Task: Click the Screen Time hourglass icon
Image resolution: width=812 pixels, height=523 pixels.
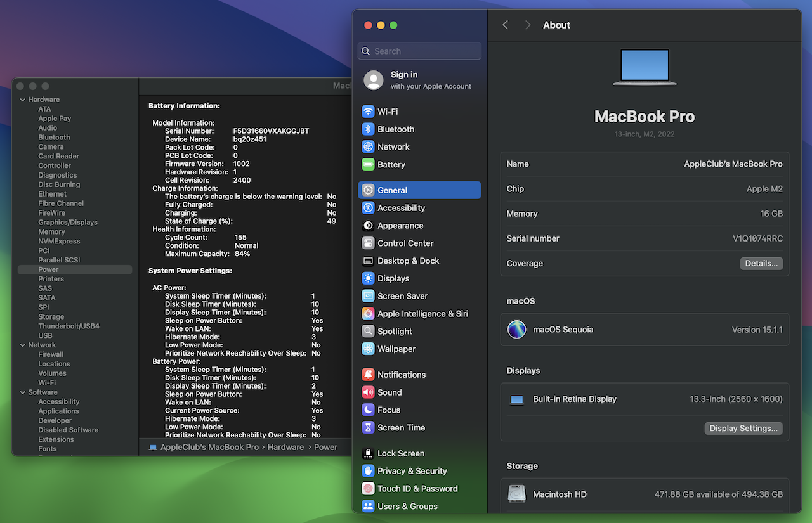Action: click(368, 428)
